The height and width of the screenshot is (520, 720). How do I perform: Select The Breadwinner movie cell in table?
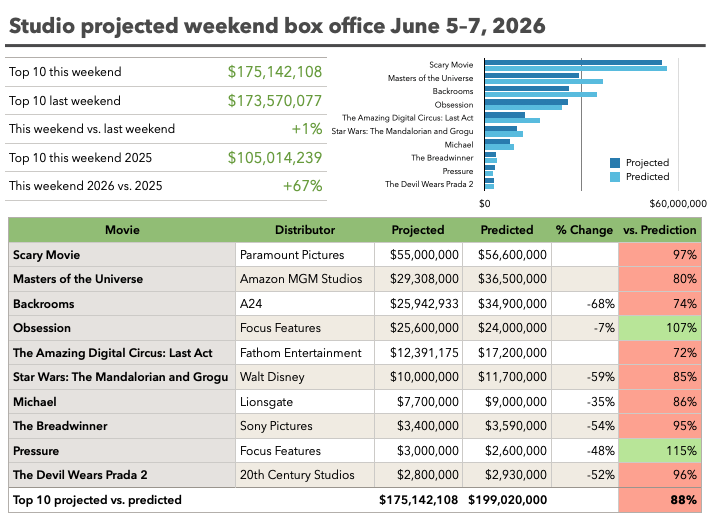[x=122, y=426]
